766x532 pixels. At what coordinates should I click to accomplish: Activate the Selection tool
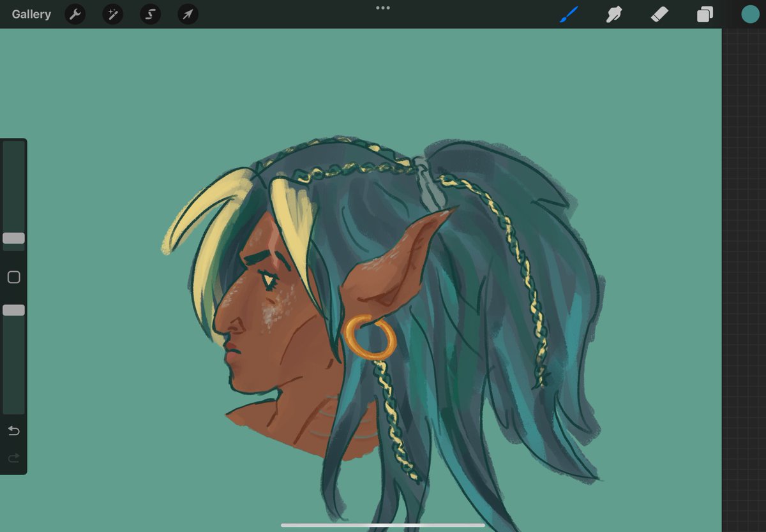[x=151, y=14]
